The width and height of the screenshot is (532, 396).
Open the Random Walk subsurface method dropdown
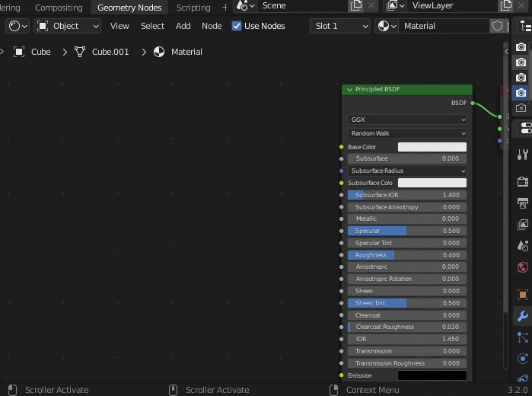407,133
